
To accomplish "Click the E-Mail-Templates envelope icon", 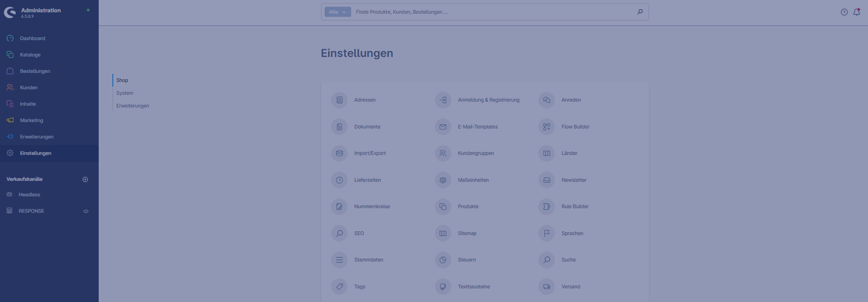I will click(443, 127).
